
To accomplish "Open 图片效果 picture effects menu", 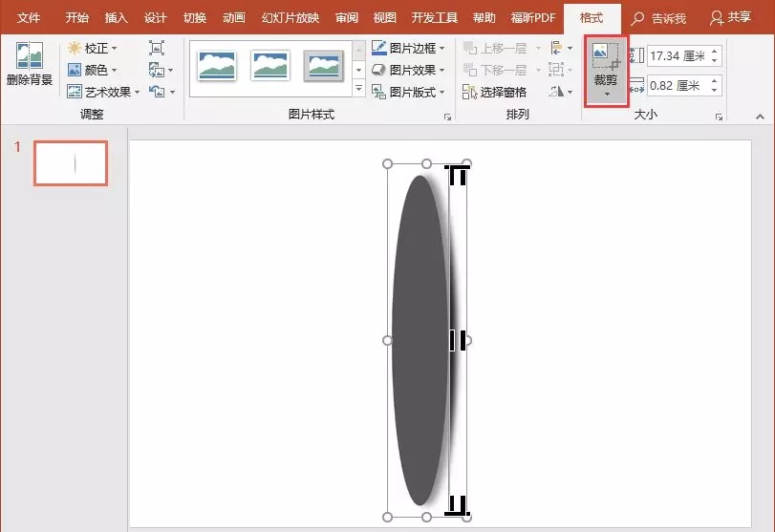I will click(408, 70).
